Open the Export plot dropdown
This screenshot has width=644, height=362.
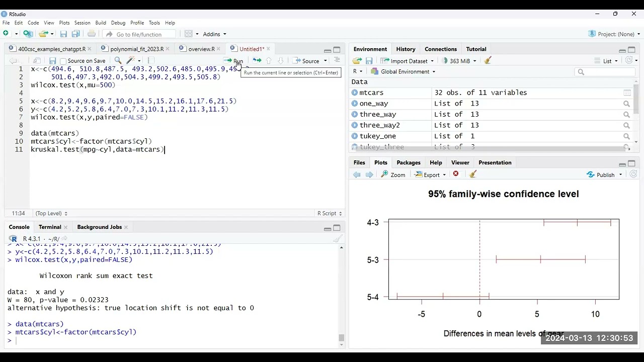click(430, 174)
